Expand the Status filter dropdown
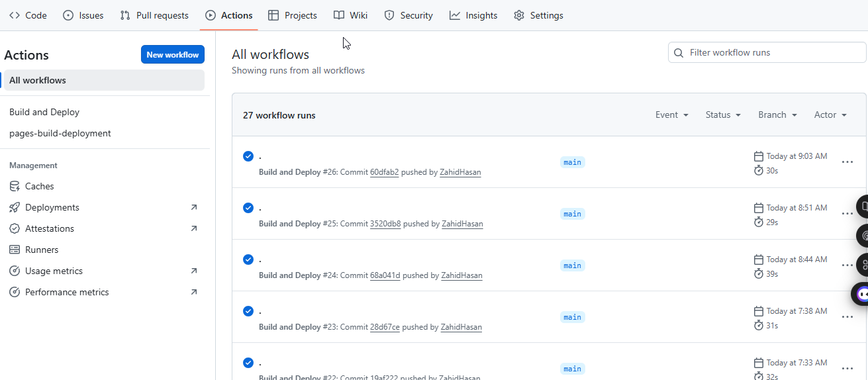This screenshot has height=380, width=868. click(723, 115)
